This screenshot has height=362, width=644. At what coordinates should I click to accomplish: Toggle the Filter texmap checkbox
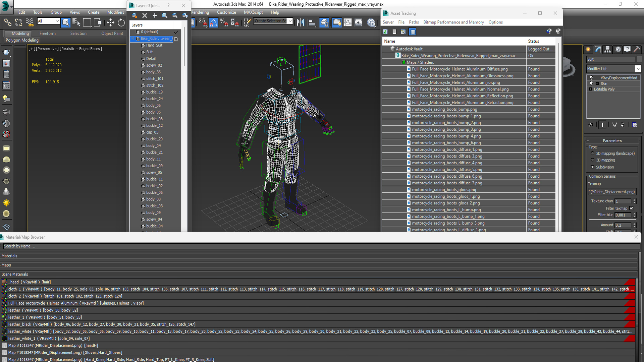(631, 208)
